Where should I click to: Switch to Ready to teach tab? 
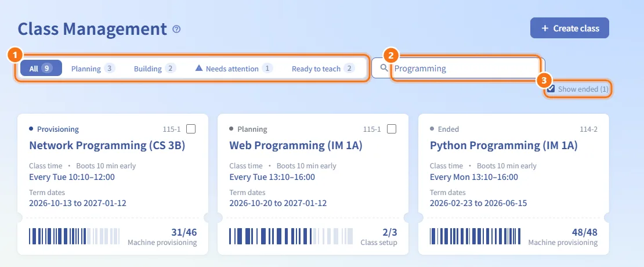pyautogui.click(x=323, y=68)
